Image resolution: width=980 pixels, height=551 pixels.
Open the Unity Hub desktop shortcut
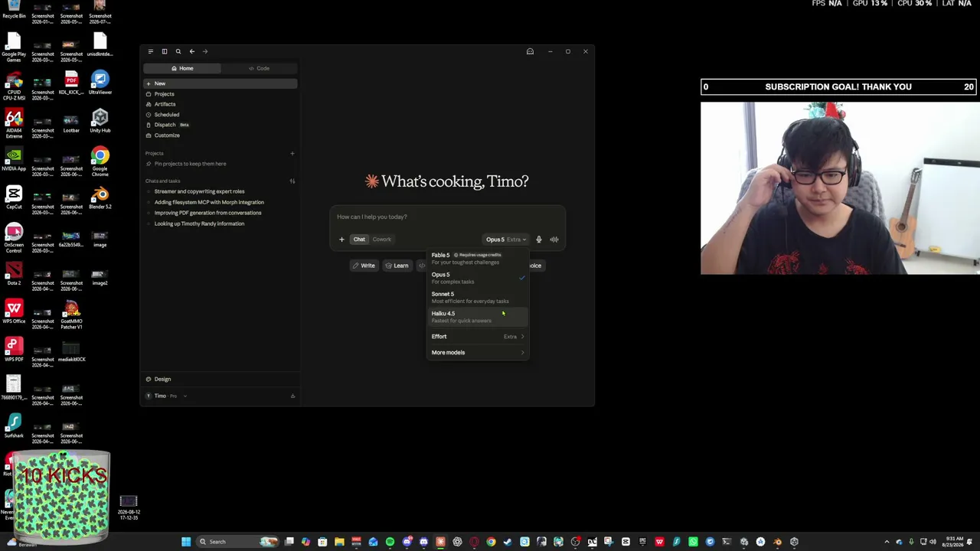[x=100, y=121]
